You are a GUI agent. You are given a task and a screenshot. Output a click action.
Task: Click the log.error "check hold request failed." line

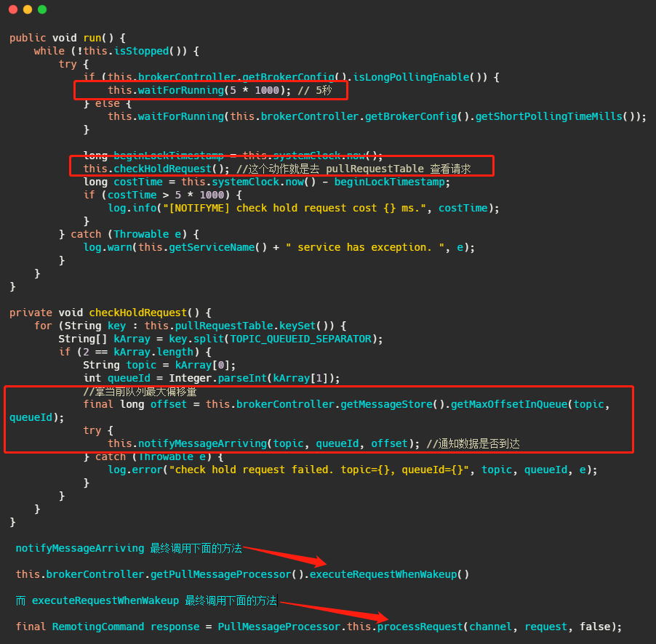353,470
